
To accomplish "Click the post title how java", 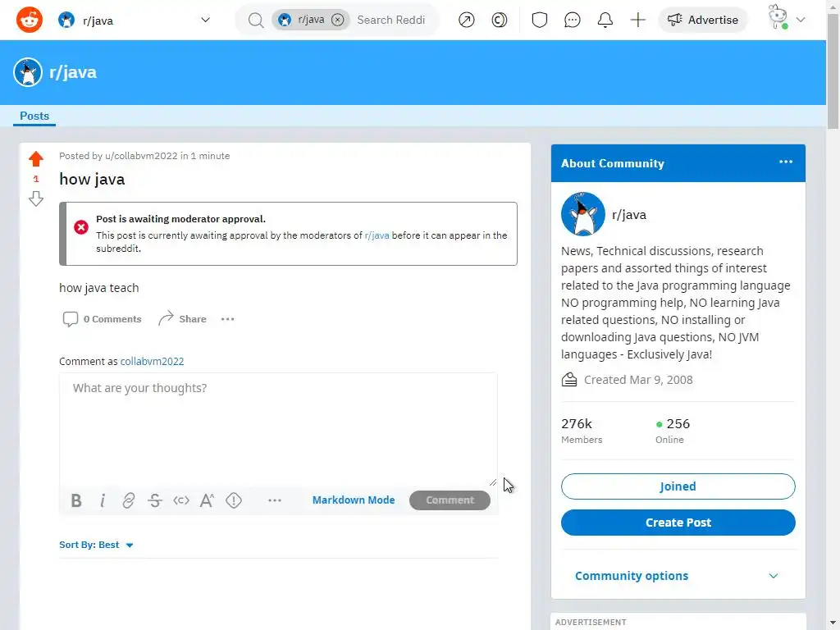I will click(92, 179).
